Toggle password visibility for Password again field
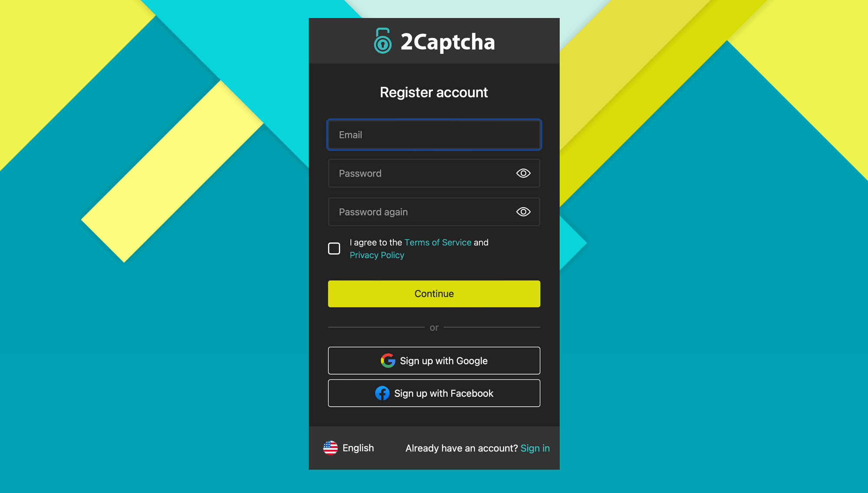This screenshot has width=868, height=493. pyautogui.click(x=523, y=211)
